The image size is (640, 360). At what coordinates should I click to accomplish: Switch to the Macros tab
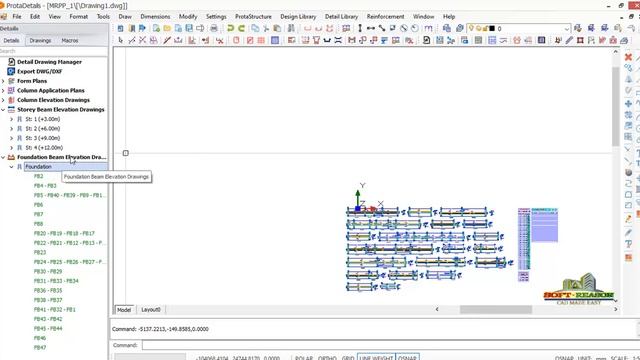(x=70, y=40)
